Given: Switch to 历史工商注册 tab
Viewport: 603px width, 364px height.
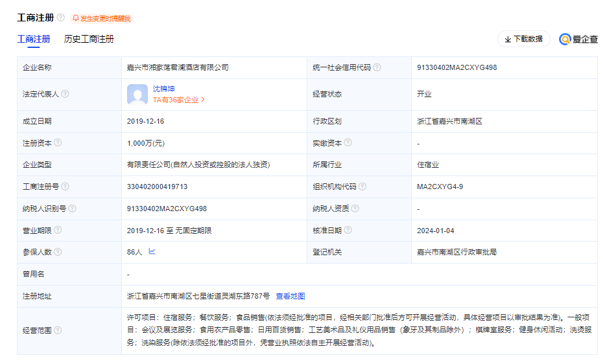Looking at the screenshot, I should (89, 39).
